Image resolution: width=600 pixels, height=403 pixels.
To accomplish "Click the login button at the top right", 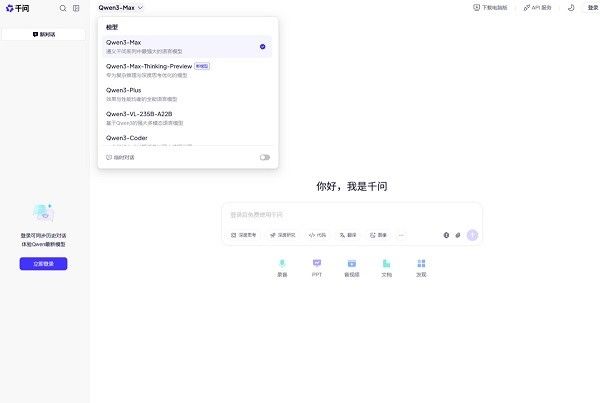I will (x=592, y=8).
